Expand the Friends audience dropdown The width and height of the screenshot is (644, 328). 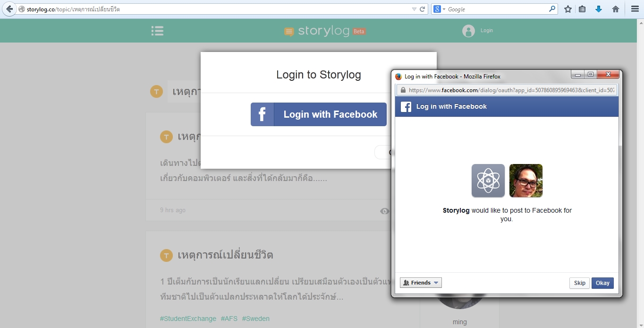(x=421, y=283)
